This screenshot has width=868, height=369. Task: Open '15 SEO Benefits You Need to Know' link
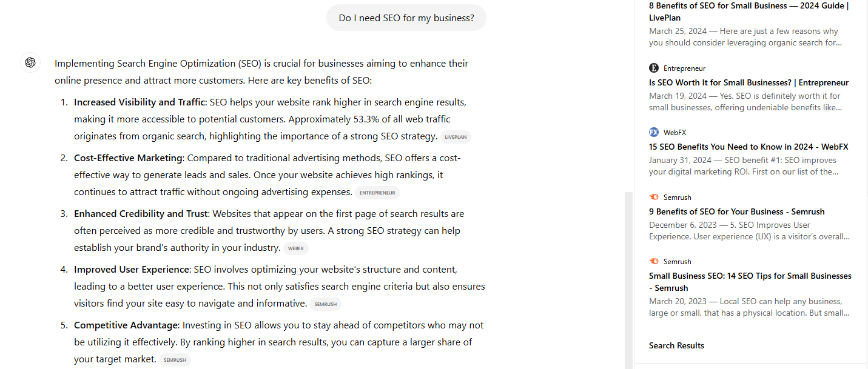[x=749, y=147]
